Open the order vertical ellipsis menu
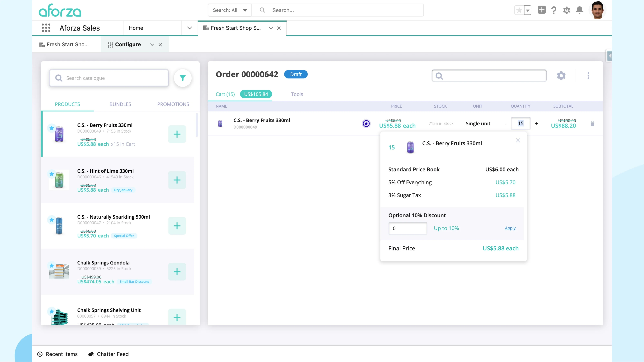This screenshot has height=362, width=644. 588,75
